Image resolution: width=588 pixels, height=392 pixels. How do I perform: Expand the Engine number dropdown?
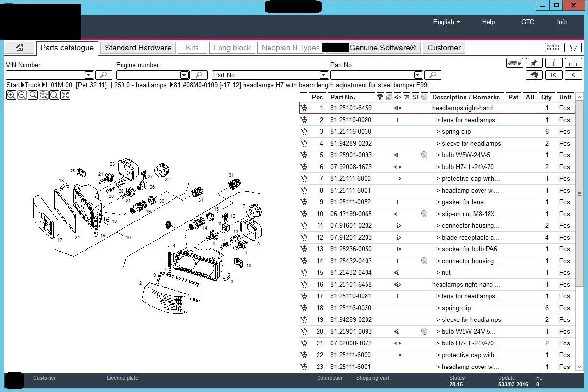point(184,75)
